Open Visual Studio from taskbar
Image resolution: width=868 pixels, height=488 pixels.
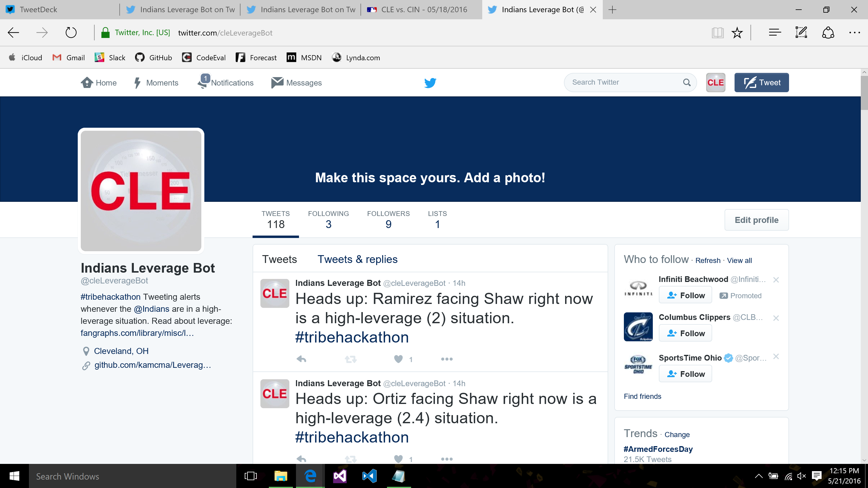click(x=340, y=476)
